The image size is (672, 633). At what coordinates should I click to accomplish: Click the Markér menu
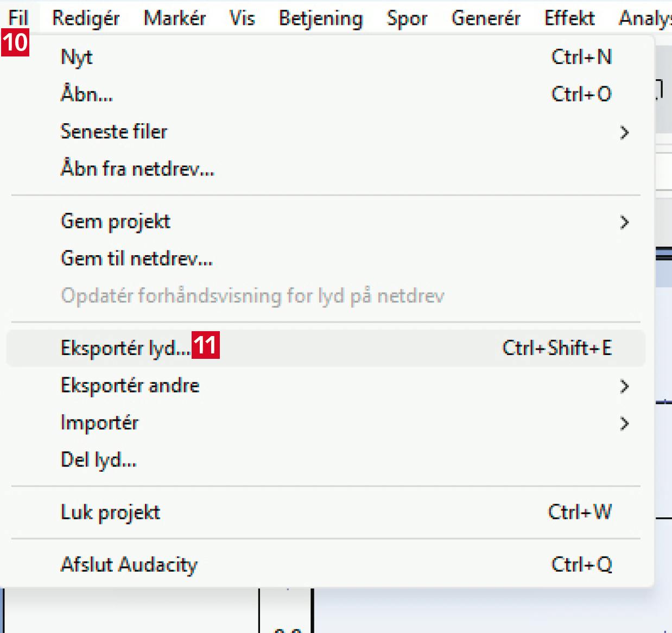coord(174,18)
